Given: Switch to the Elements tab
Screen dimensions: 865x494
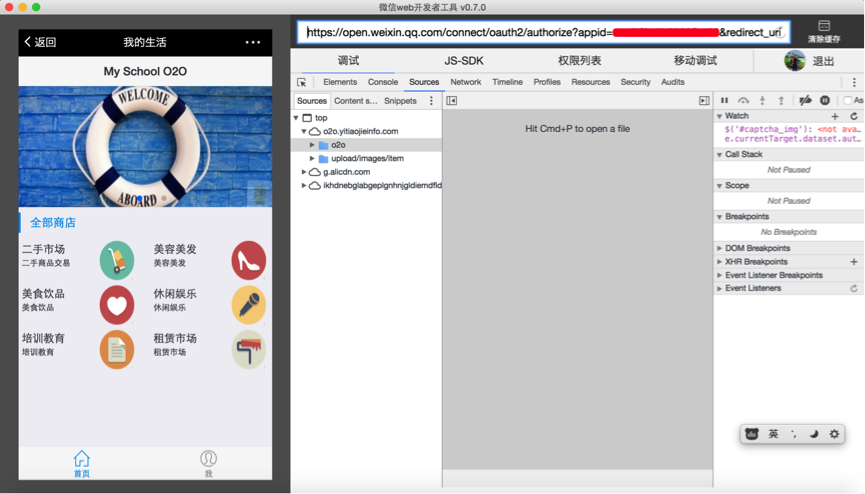Looking at the screenshot, I should [340, 82].
